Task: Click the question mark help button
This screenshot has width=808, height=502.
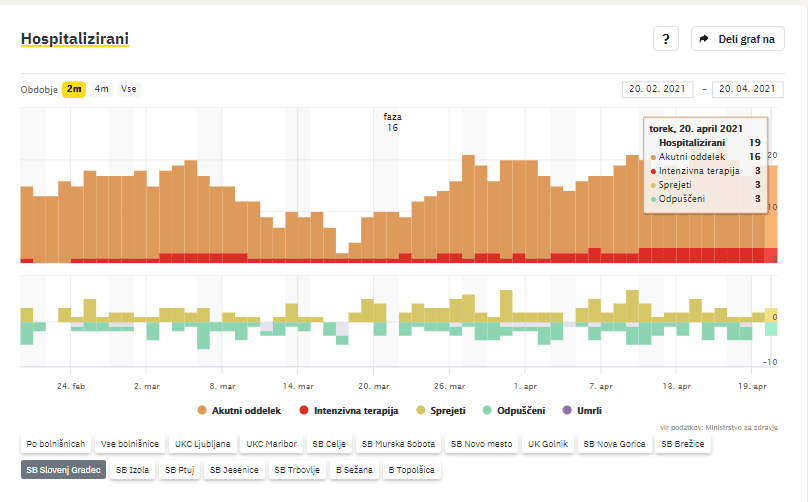Action: tap(666, 39)
